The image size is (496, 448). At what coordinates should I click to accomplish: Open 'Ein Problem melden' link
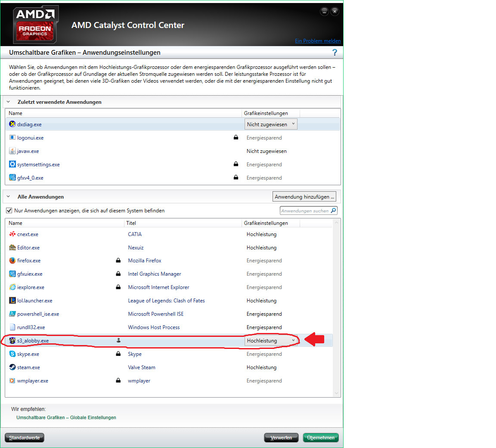pyautogui.click(x=318, y=41)
